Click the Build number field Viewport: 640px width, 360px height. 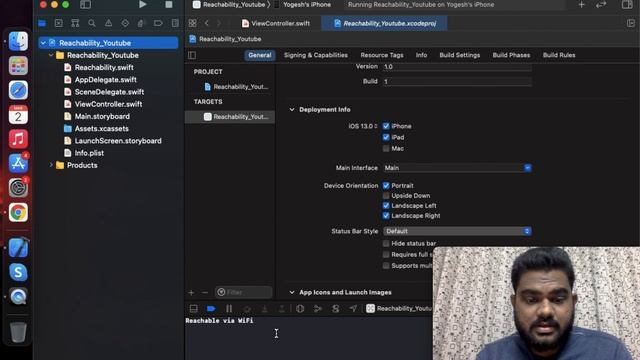coord(457,81)
